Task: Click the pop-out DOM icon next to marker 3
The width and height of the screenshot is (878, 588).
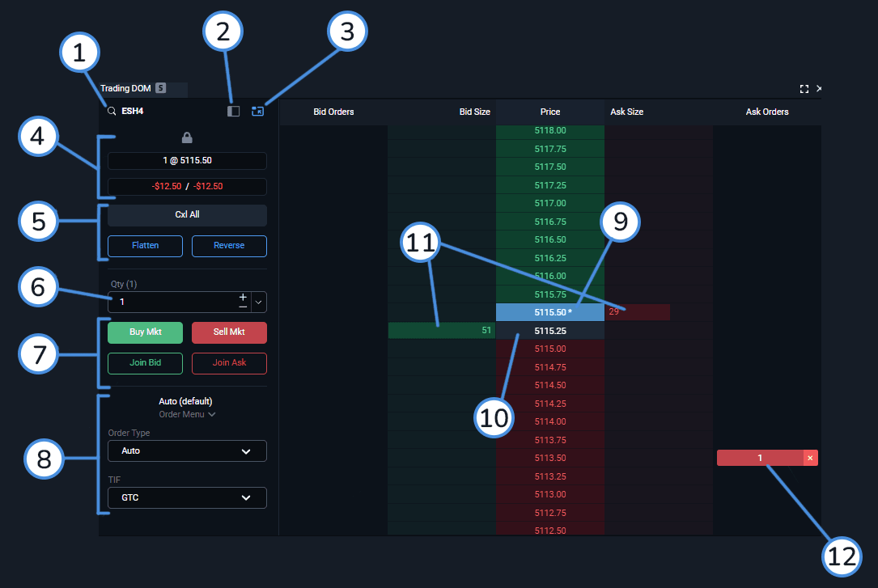Action: (x=257, y=111)
